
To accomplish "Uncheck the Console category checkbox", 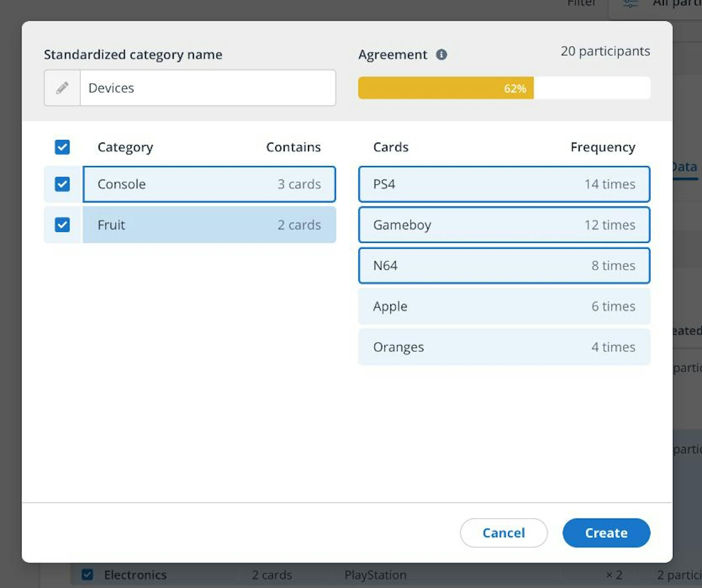I will [x=62, y=184].
